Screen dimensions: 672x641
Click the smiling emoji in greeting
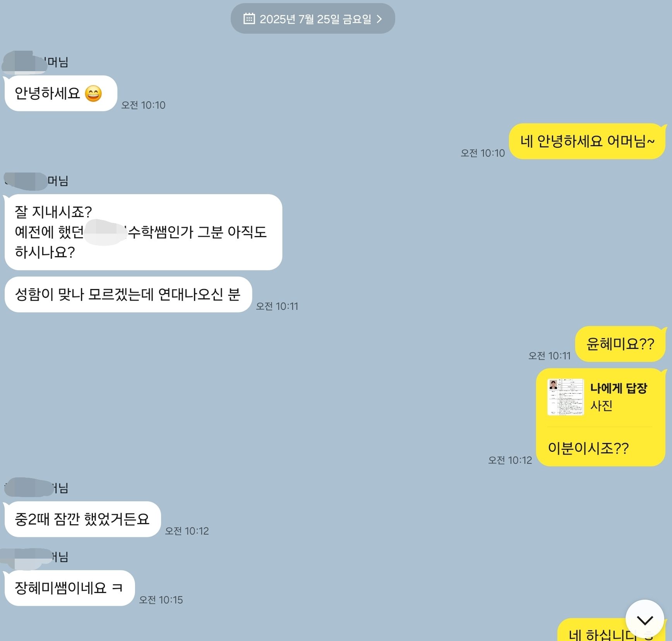93,94
